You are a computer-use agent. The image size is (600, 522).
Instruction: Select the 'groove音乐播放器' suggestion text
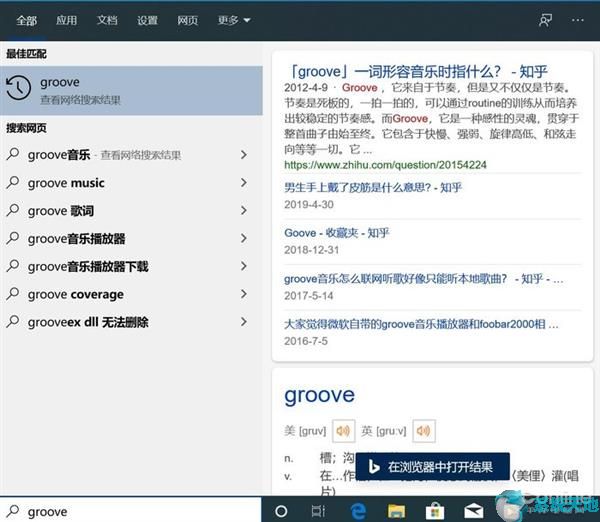click(x=77, y=238)
